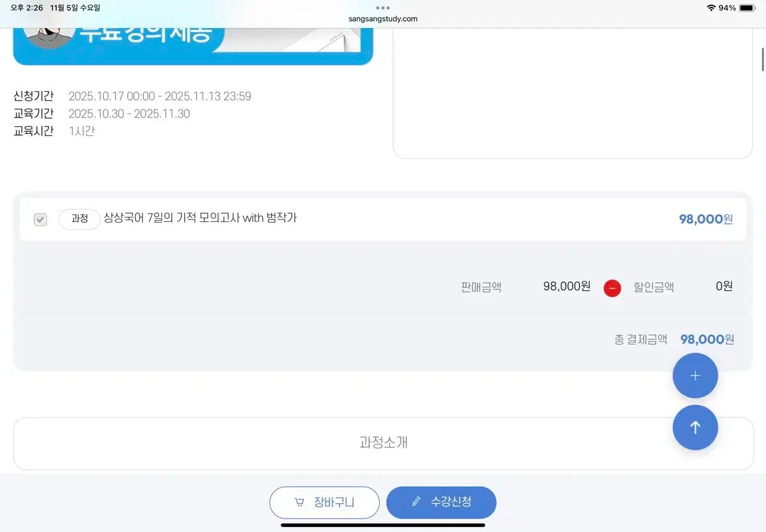Open the course titled 상상국어 7일의 기적 모의고사 with 범작가
This screenshot has width=766, height=532.
click(201, 218)
